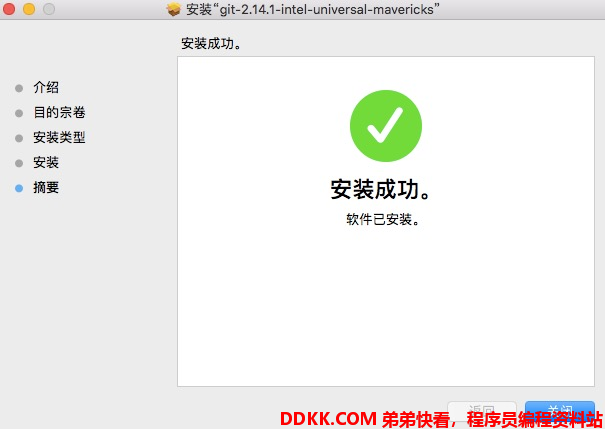Click the bullet beside 介绍 step
605x429 pixels.
(19, 88)
